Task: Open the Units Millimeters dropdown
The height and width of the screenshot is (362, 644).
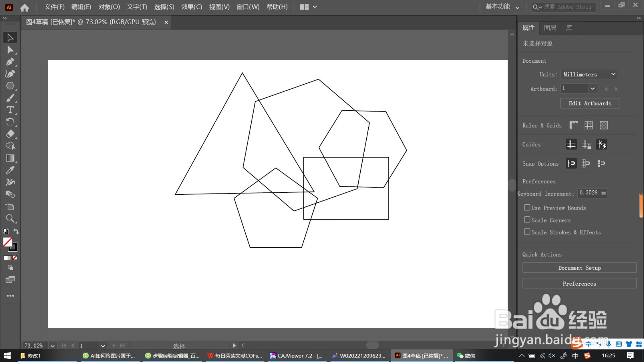Action: pyautogui.click(x=589, y=74)
